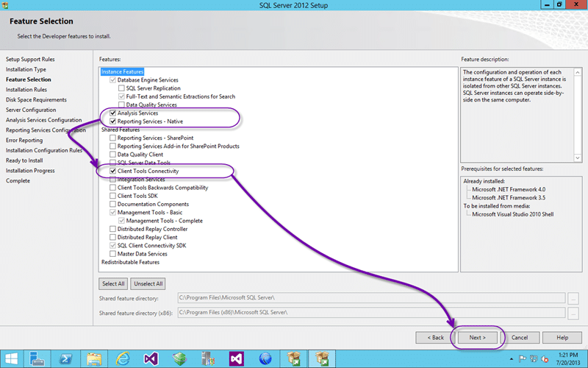
Task: Go to the Server Configuration step
Action: coord(31,110)
